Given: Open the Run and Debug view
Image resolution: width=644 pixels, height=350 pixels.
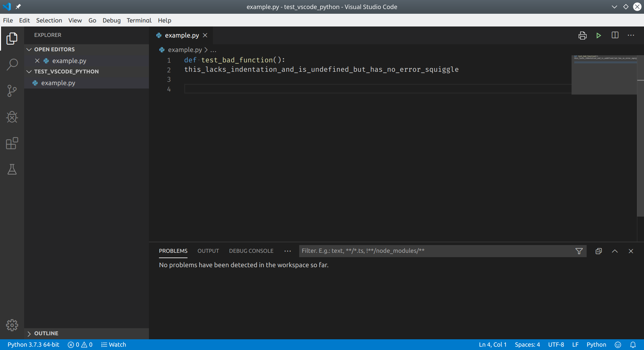Looking at the screenshot, I should point(12,117).
